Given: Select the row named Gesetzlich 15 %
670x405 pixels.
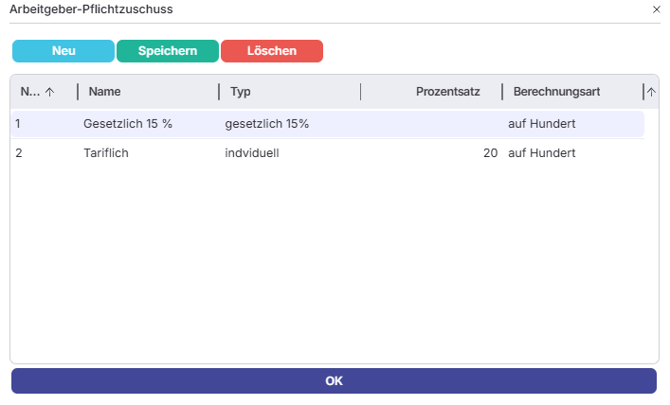Looking at the screenshot, I should click(128, 124).
